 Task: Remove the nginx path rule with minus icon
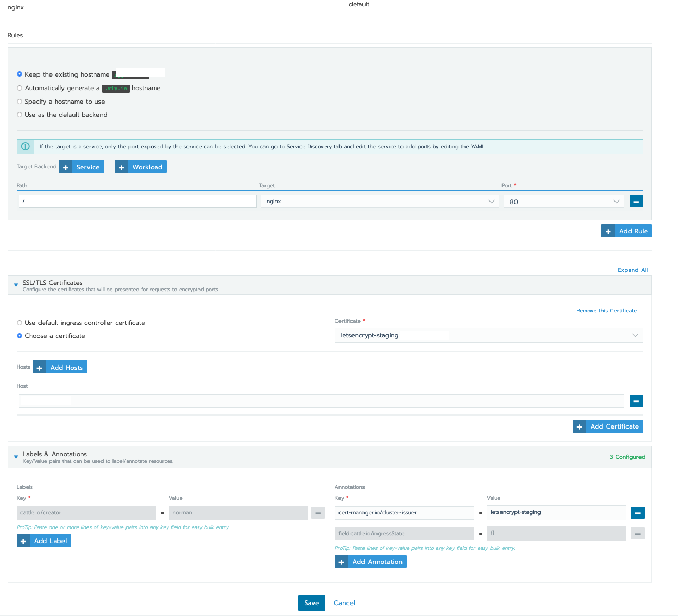point(636,202)
